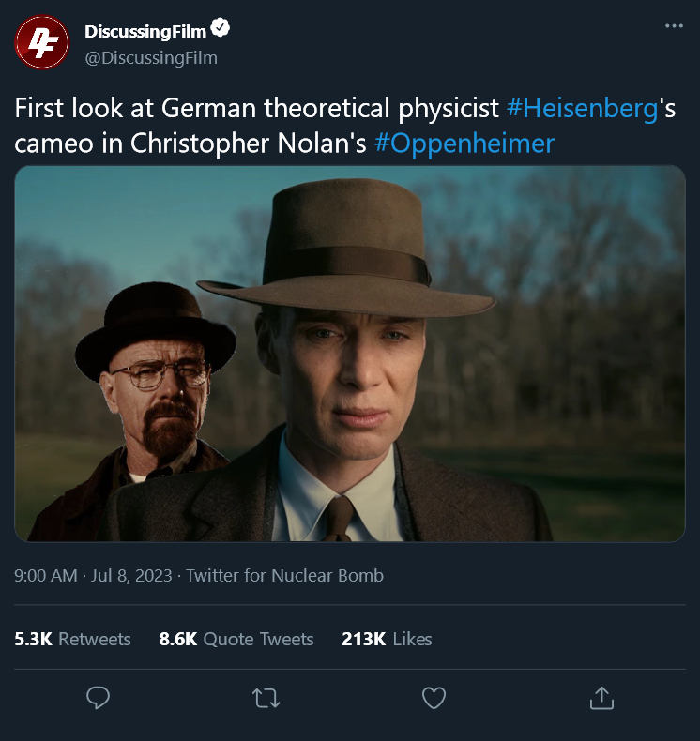700x741 pixels.
Task: Open the tweet's attached image
Action: 350,354
